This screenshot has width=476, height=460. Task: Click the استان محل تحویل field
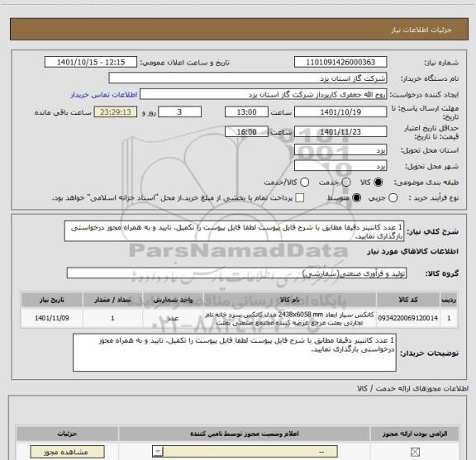[340, 150]
